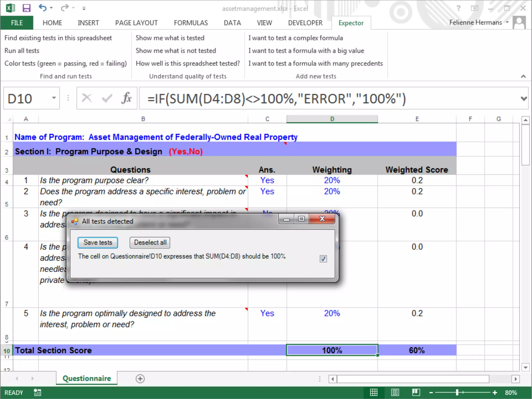
Task: Open the FORMULAS ribbon tab
Action: coord(191,23)
